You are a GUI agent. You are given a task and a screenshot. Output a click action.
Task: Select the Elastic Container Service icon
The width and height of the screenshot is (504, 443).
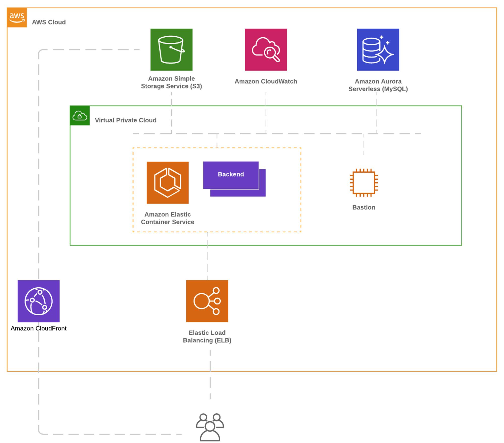click(168, 183)
